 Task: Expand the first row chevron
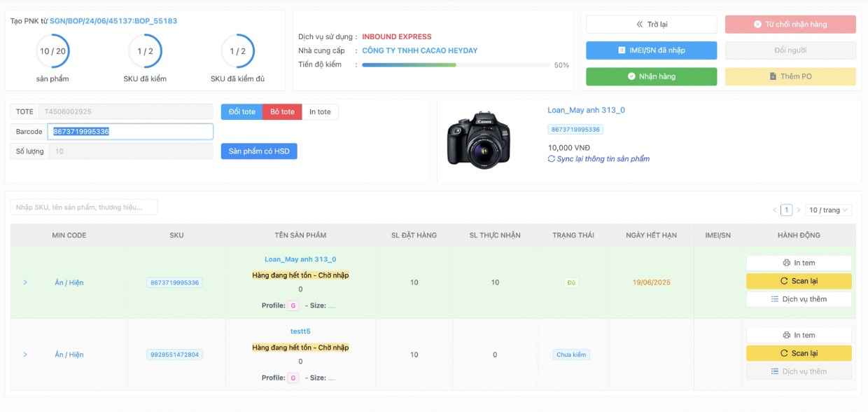(x=25, y=282)
